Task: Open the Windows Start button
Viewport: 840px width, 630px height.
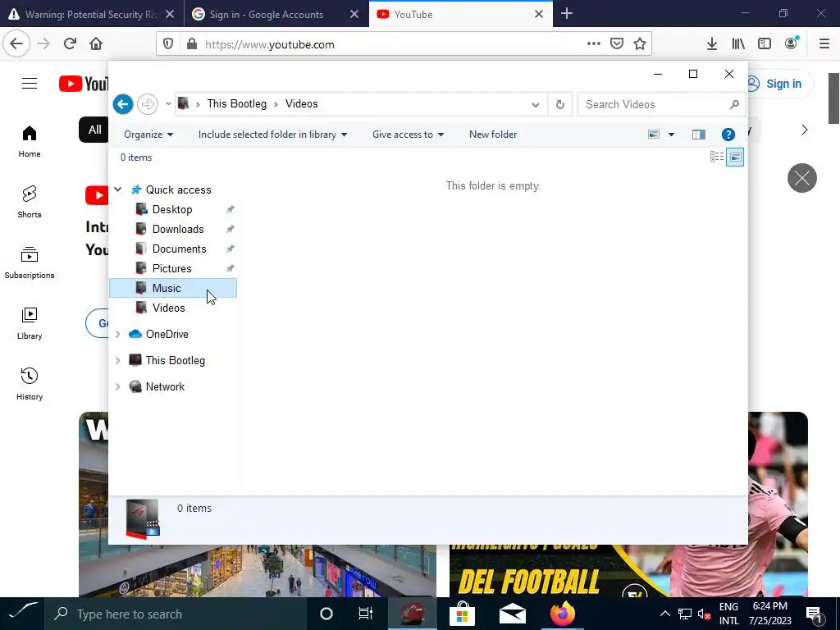Action: pyautogui.click(x=22, y=614)
